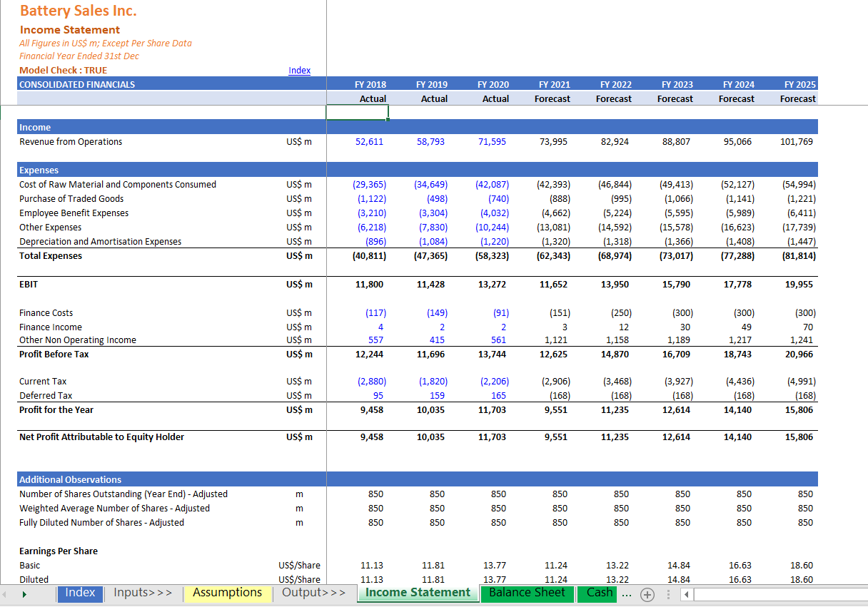Select FY 2022 profit for year 11,235

pos(615,410)
